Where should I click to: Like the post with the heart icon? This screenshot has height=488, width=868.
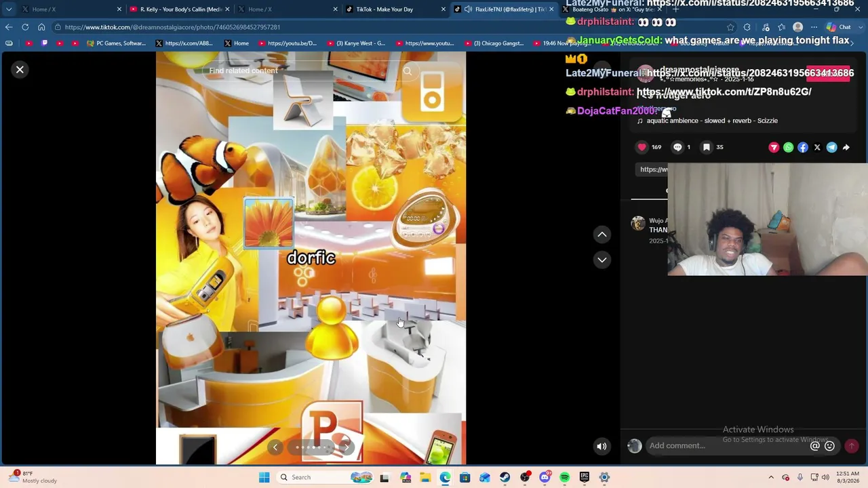point(642,147)
